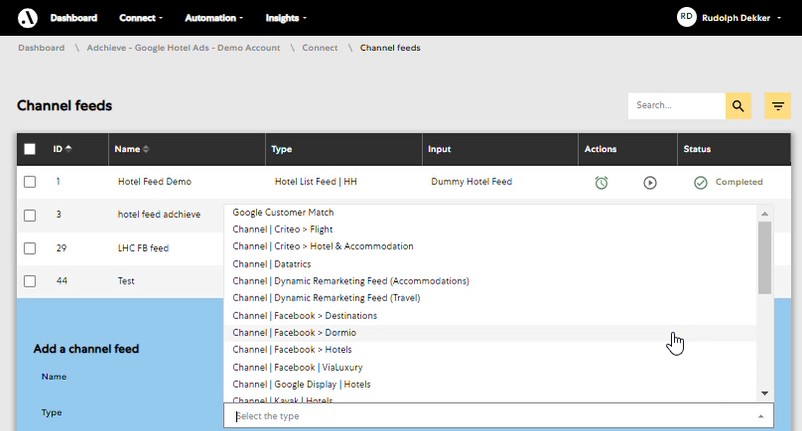Open the Rudolph Dekker user menu

pos(741,18)
